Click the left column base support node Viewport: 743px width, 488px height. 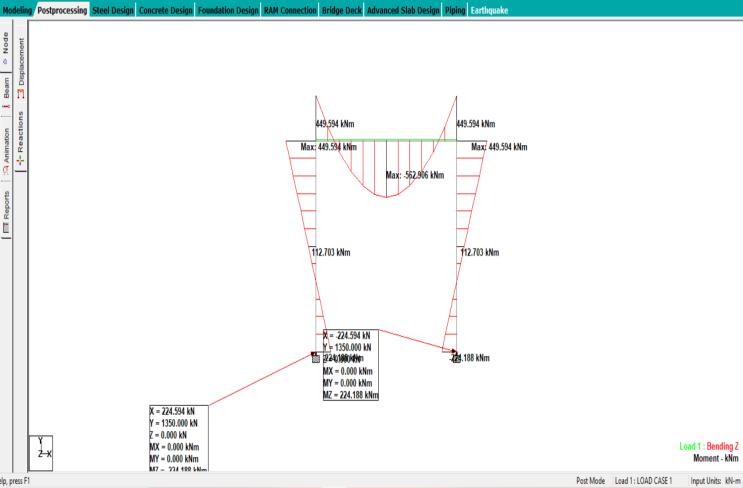[x=316, y=359]
